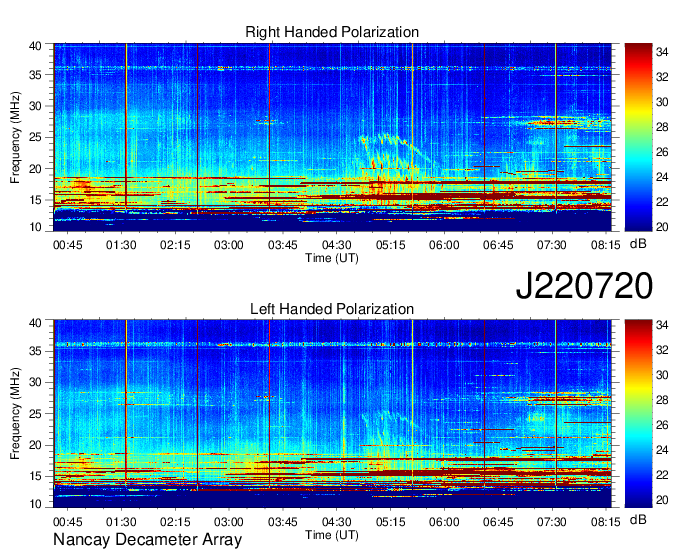Click the 10 MHz tick on bottom plot
Viewport: 680px width, 552px height.
35,504
